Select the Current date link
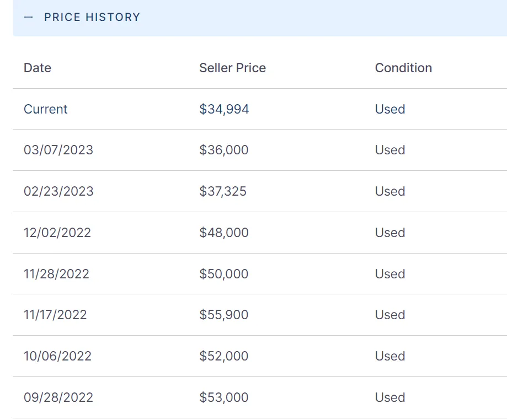 (46, 109)
